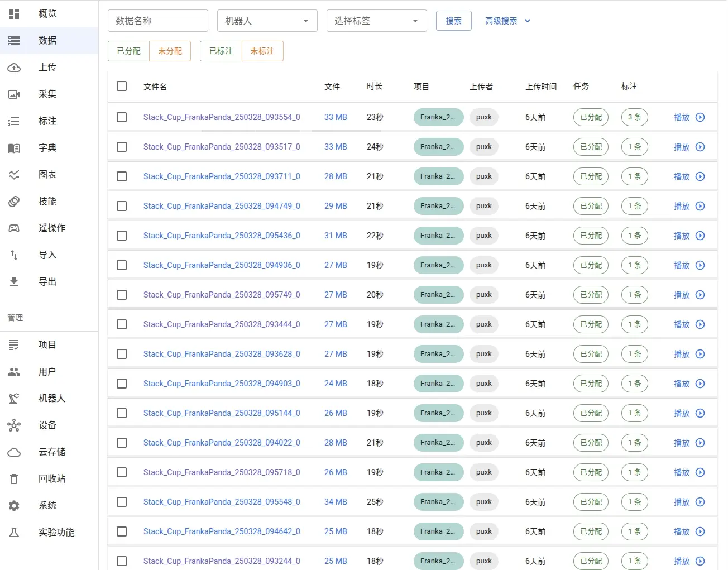This screenshot has height=570, width=728.
Task: Toggle the select-all checkbox in table header
Action: [122, 86]
